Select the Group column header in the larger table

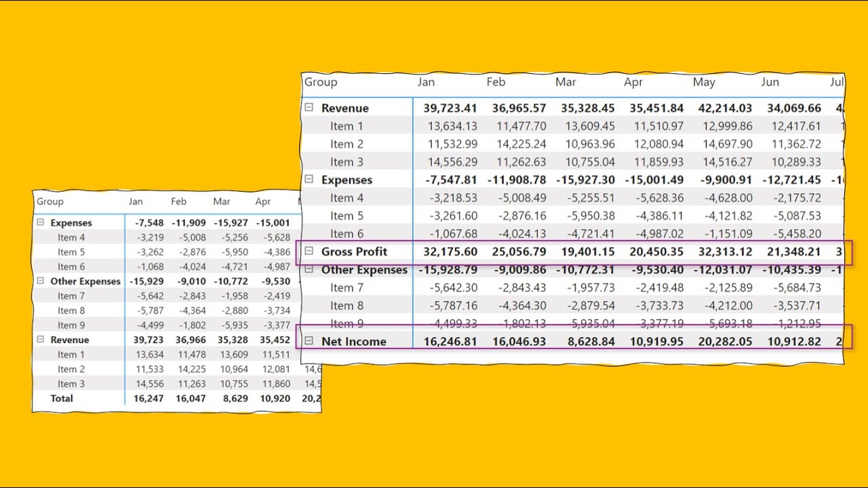point(321,82)
